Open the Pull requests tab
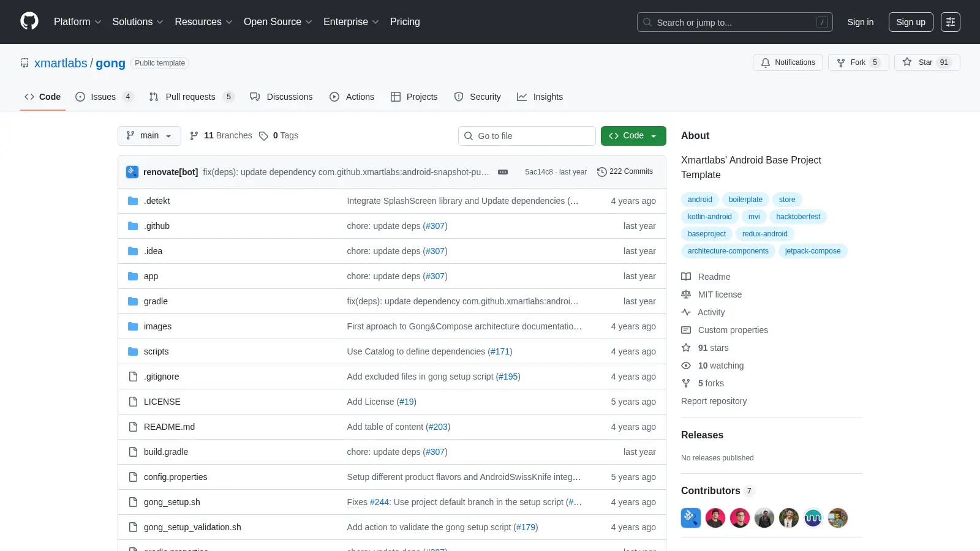 tap(191, 97)
